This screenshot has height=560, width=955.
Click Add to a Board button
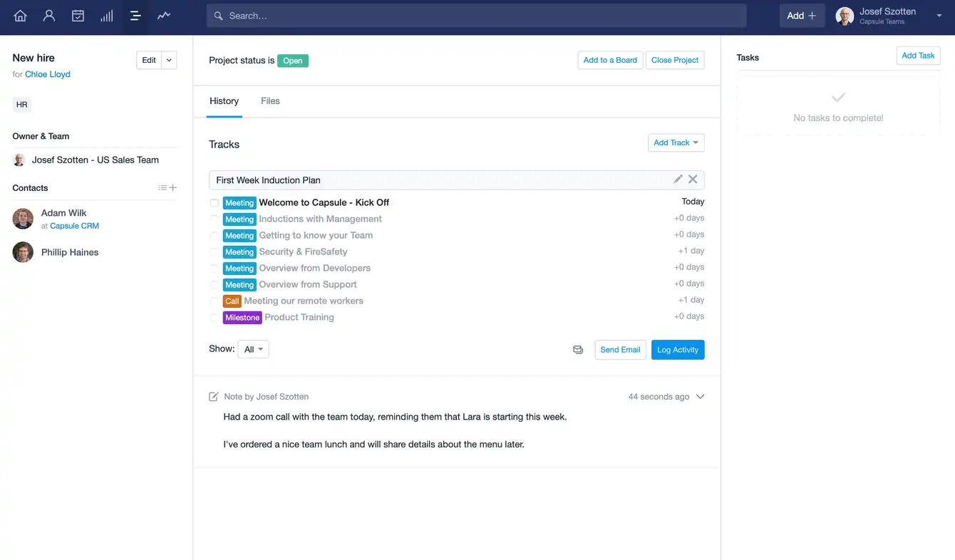tap(610, 60)
